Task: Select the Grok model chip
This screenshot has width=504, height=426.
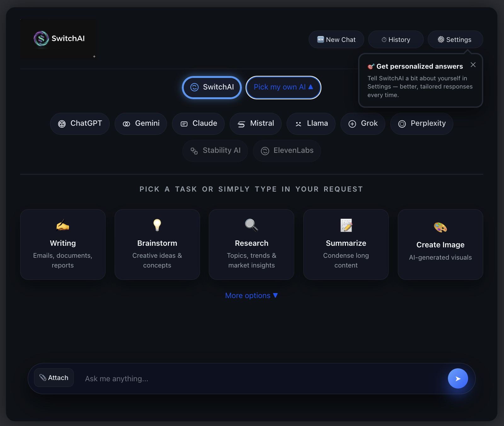Action: [363, 124]
